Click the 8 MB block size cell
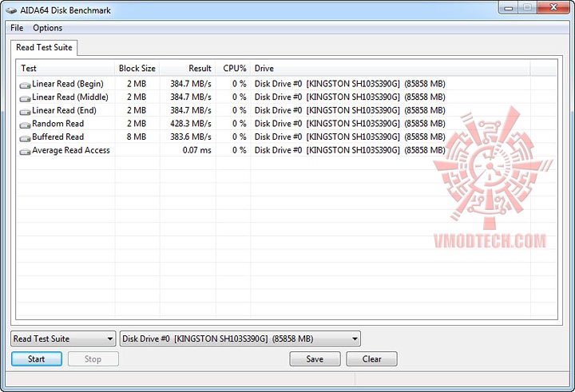Screen dimensions: 575x392 coord(137,137)
